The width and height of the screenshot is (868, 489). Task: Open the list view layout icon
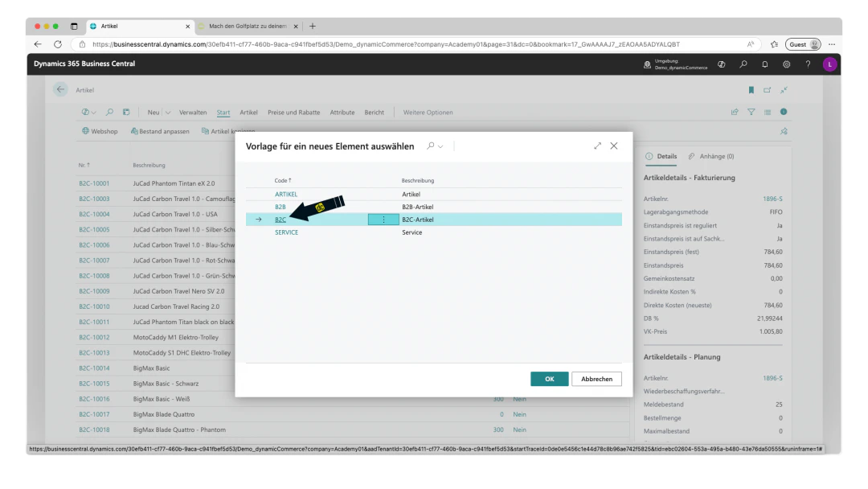point(768,112)
